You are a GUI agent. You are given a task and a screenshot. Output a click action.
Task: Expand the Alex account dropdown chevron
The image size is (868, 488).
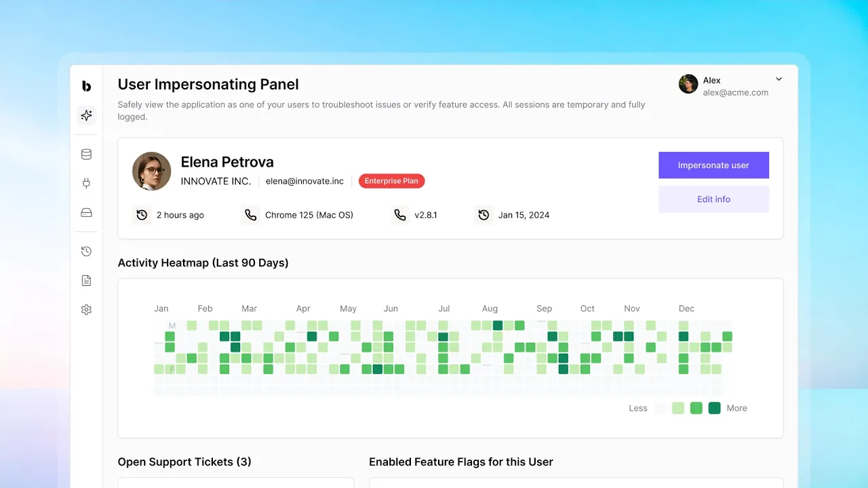coord(779,79)
